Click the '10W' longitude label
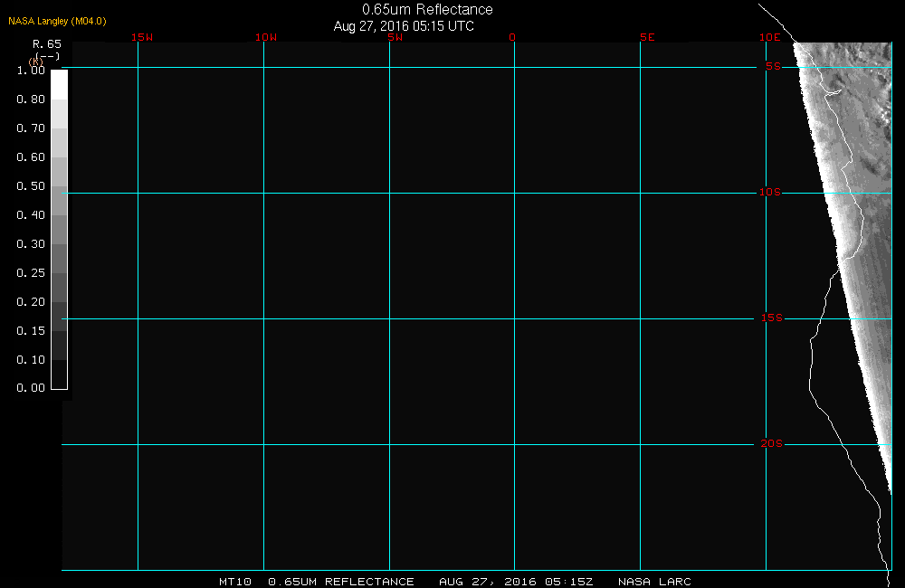The image size is (905, 588). 266,37
